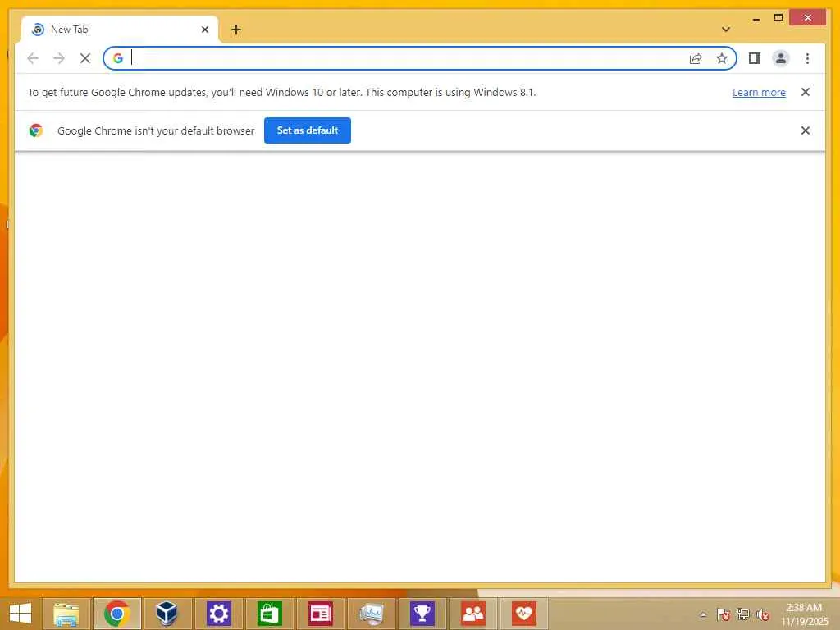Viewport: 840px width, 630px height.
Task: Open File Explorer from the taskbar
Action: [x=66, y=614]
